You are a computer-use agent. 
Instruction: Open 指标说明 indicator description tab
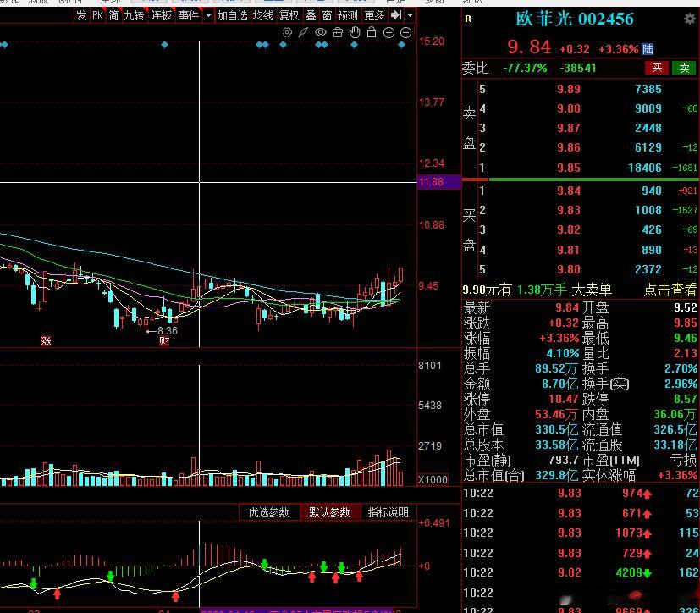(388, 512)
